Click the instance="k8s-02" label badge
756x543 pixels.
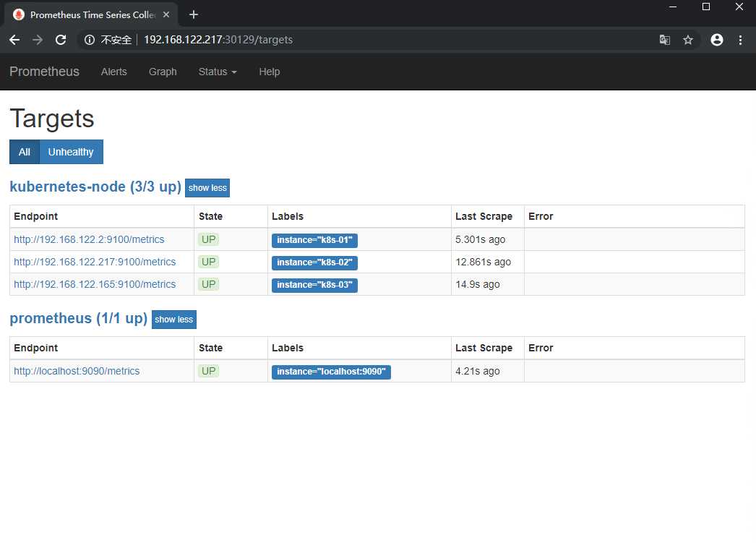click(x=314, y=262)
